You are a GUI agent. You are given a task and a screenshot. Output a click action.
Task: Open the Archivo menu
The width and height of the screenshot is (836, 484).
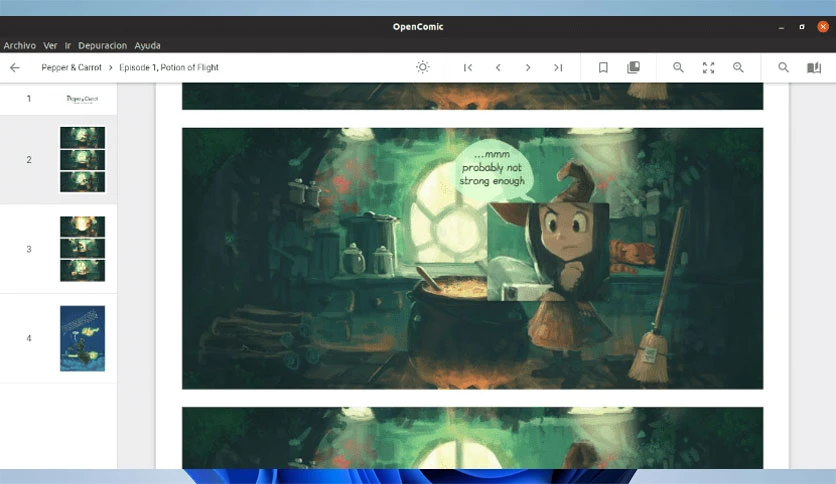pos(20,46)
